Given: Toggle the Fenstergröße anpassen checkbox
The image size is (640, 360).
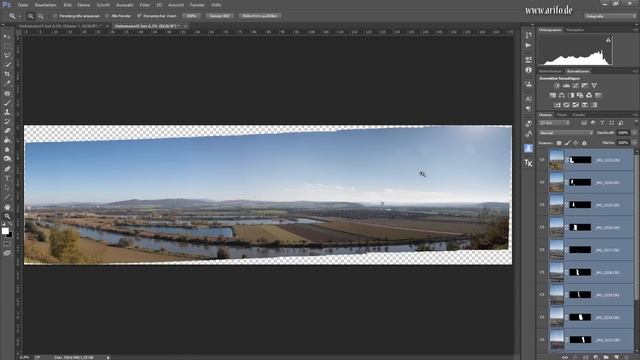Looking at the screenshot, I should click(55, 16).
